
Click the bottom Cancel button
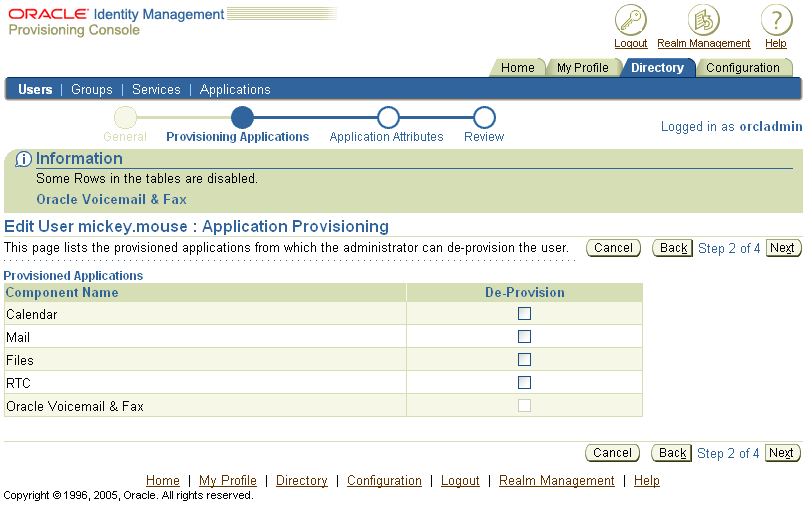612,453
